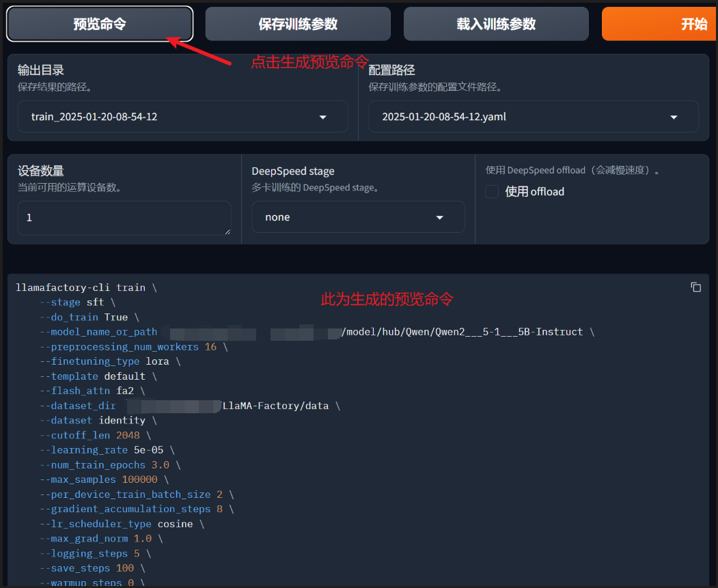The image size is (718, 588).
Task: Click the 保存训练参数 save arguments button
Action: click(298, 24)
